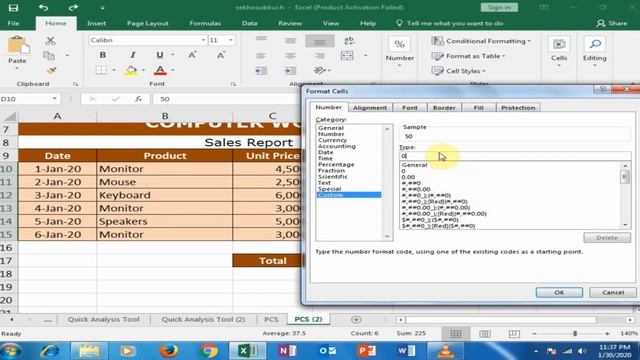
Task: Switch to Normal view icon in status bar
Action: [x=456, y=334]
